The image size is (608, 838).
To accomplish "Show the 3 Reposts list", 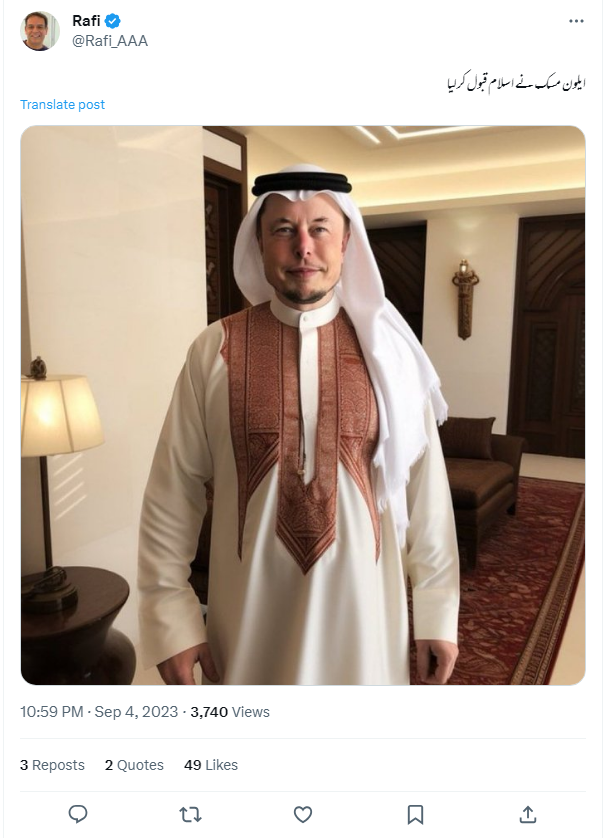I will 52,765.
